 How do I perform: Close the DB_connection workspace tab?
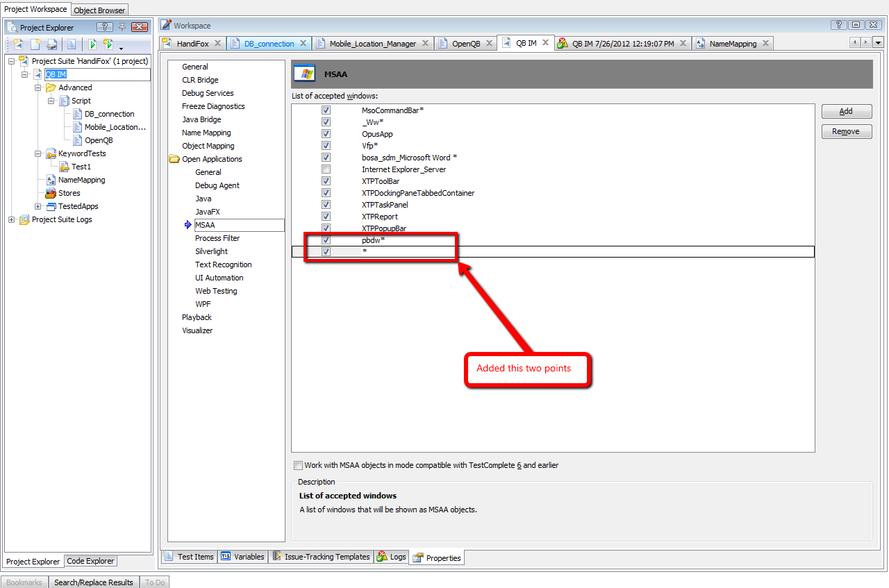pyautogui.click(x=303, y=43)
